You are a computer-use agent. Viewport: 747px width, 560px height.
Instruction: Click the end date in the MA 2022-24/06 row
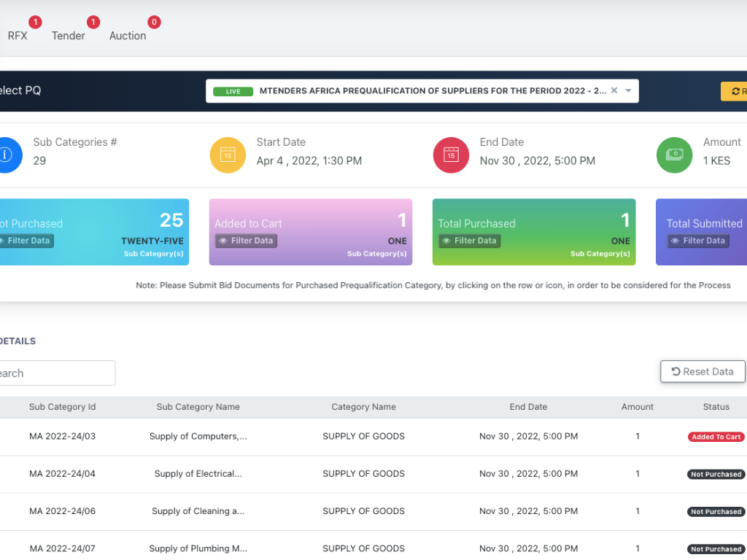click(528, 511)
